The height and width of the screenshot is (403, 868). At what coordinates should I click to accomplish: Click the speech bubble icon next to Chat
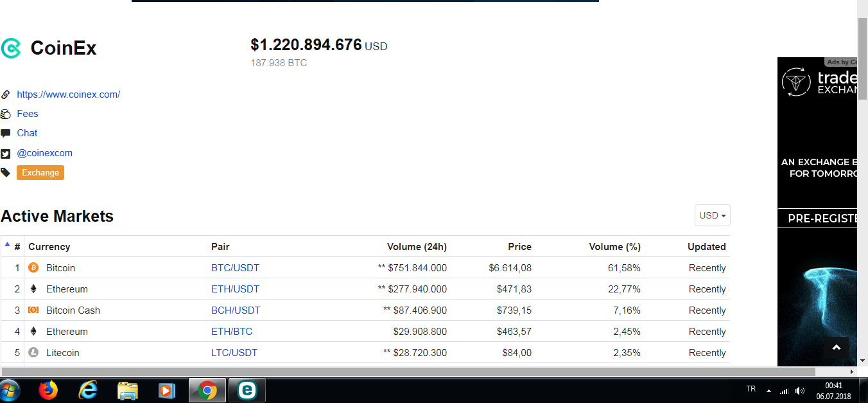(6, 133)
